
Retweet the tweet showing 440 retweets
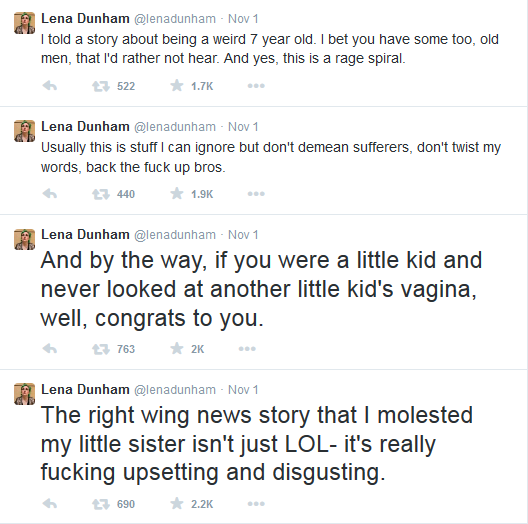coord(101,194)
